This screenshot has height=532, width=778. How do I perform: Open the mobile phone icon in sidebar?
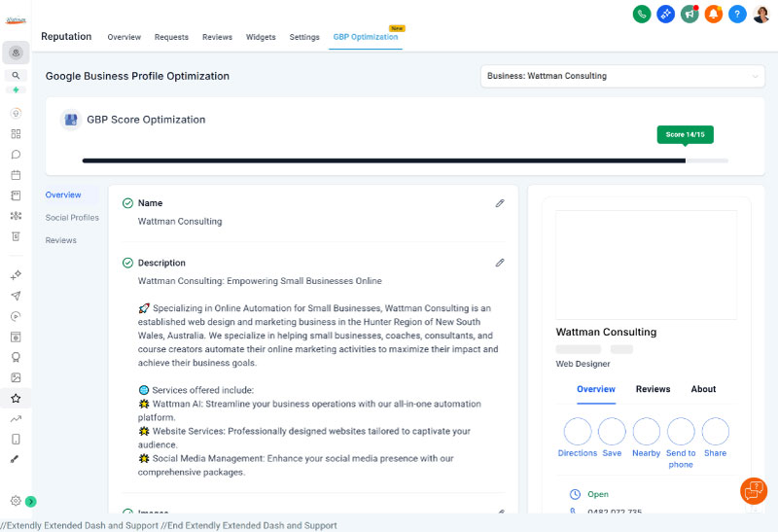[x=16, y=440]
